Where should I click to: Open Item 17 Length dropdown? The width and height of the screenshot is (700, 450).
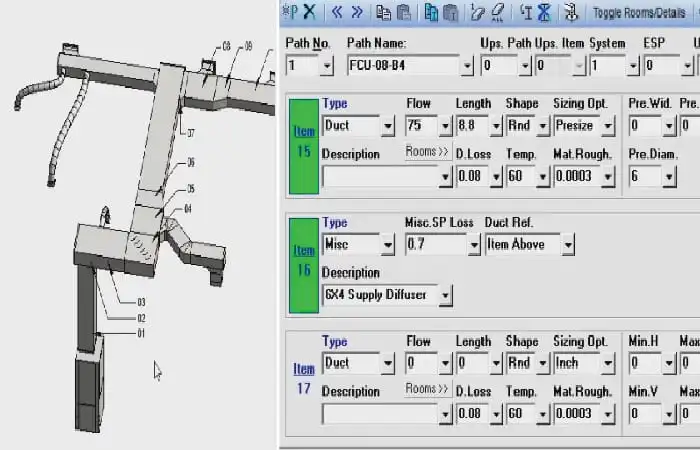point(496,364)
